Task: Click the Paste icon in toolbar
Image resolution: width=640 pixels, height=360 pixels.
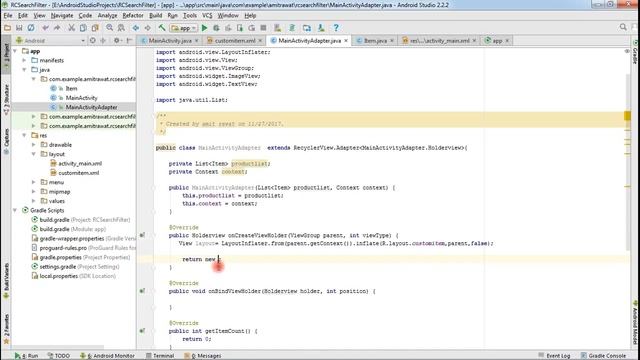Action: point(95,28)
